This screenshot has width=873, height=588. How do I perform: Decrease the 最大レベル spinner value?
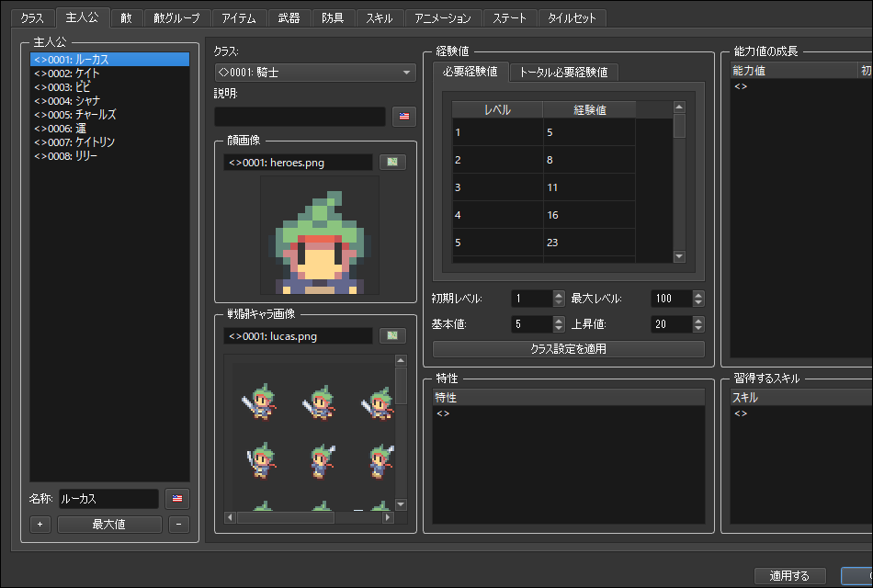pos(698,303)
